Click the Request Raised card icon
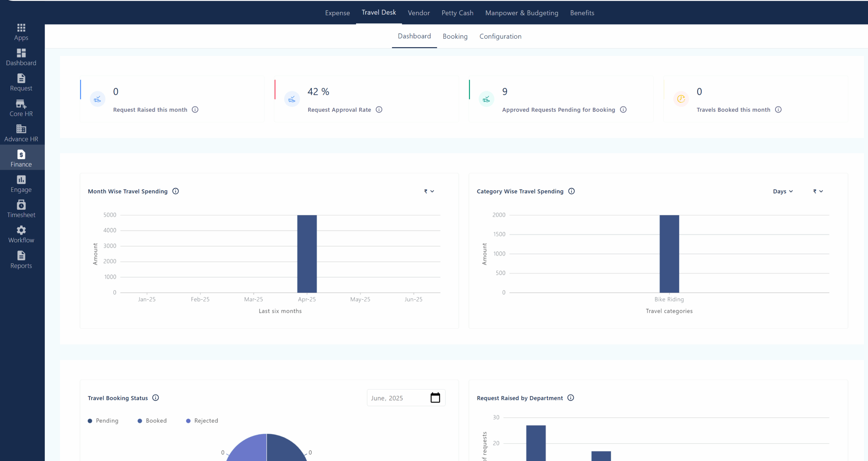This screenshot has width=868, height=461. coord(97,99)
